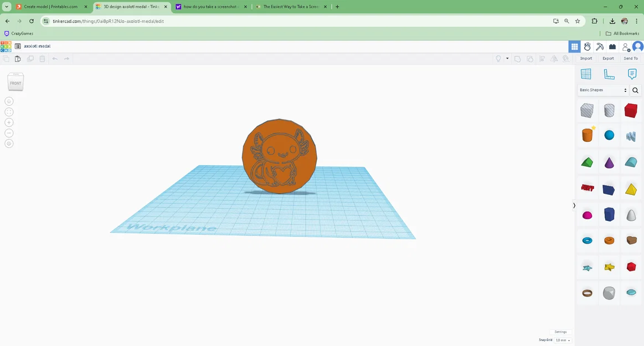Toggle show all with the lightbulb icon
This screenshot has height=346, width=644.
[498, 59]
